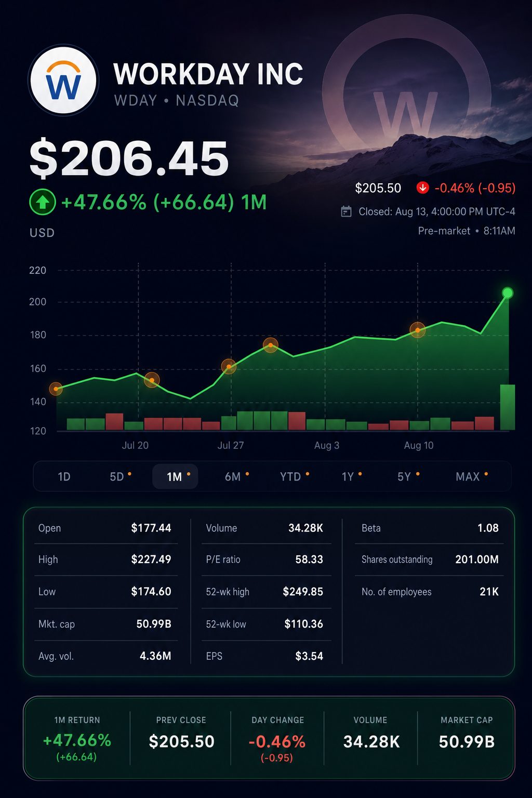
Task: Click the WDAY • NASDAQ ticker label
Action: (177, 100)
